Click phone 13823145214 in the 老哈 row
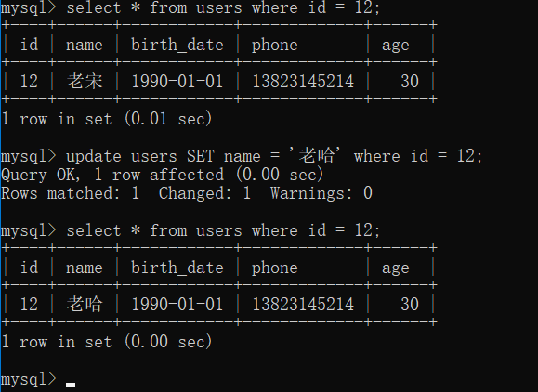The image size is (538, 392). (x=303, y=305)
